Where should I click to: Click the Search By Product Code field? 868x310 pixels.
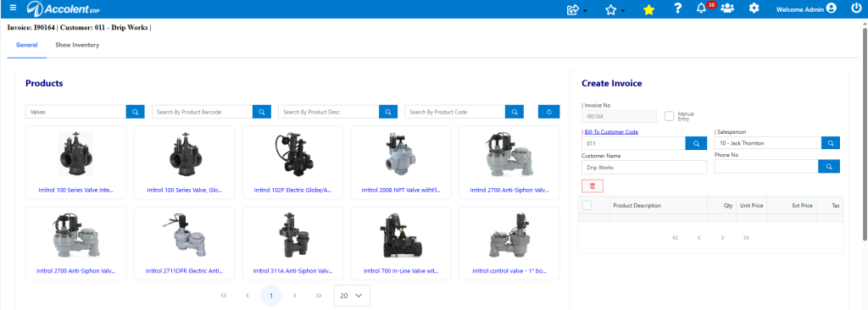(x=454, y=112)
